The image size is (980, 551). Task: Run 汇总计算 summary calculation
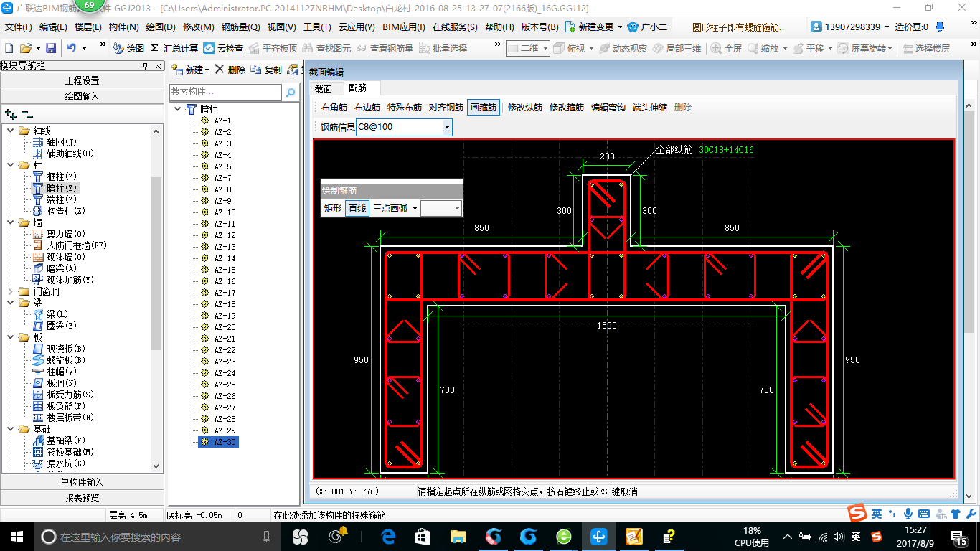pos(174,48)
